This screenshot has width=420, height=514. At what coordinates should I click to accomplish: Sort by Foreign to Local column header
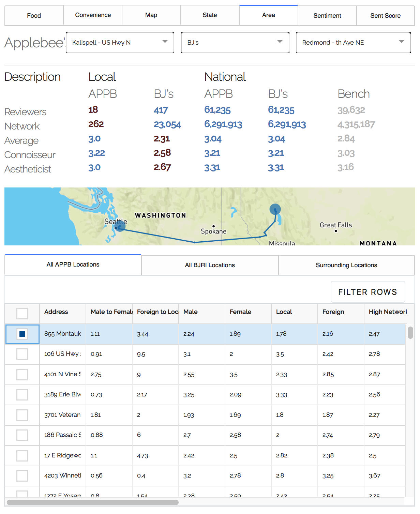click(x=155, y=314)
